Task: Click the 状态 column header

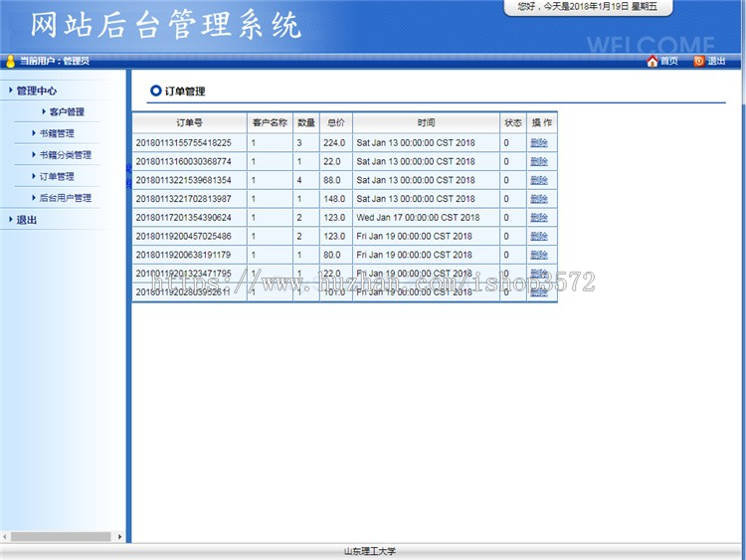Action: point(513,122)
